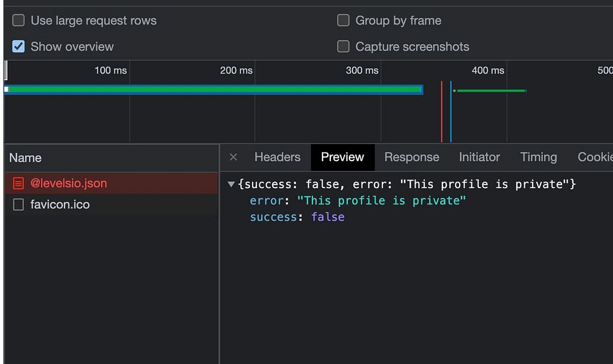
Task: Click the red load event line in timeline
Action: coord(441,110)
